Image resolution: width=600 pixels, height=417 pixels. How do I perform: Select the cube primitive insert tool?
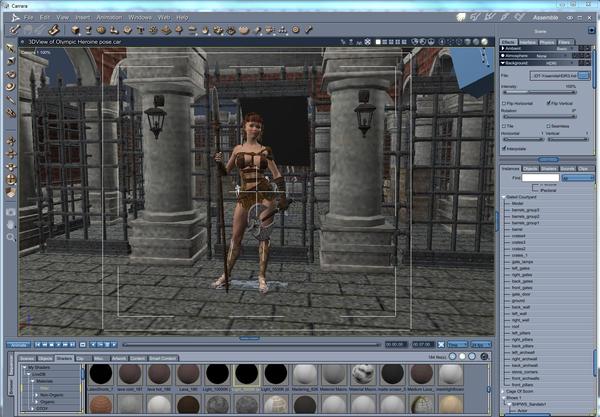(x=75, y=29)
